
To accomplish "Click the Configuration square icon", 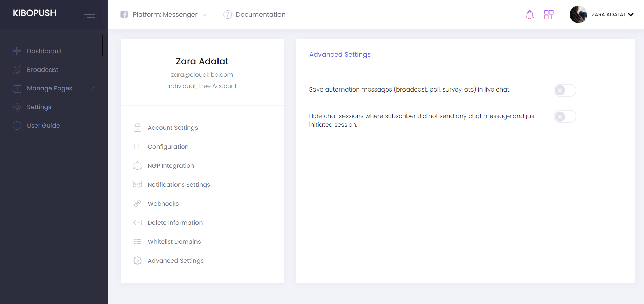I will coord(137,147).
